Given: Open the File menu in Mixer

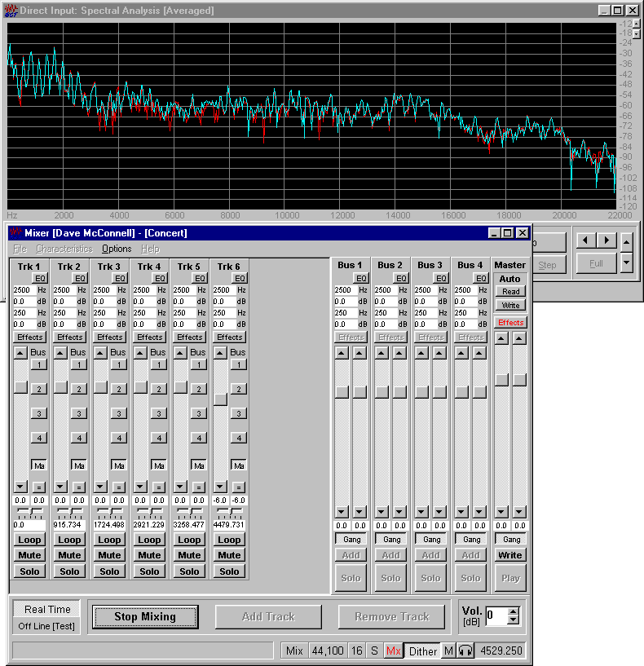Looking at the screenshot, I should click(x=20, y=249).
